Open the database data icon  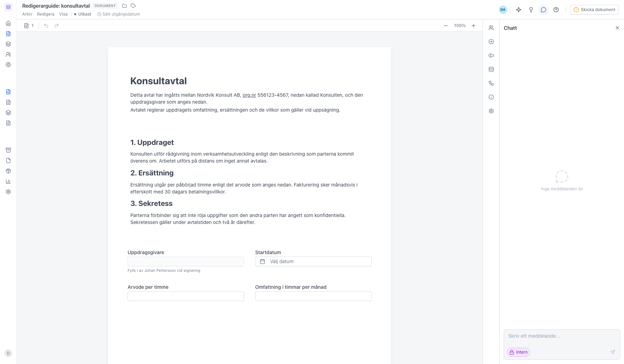[491, 69]
